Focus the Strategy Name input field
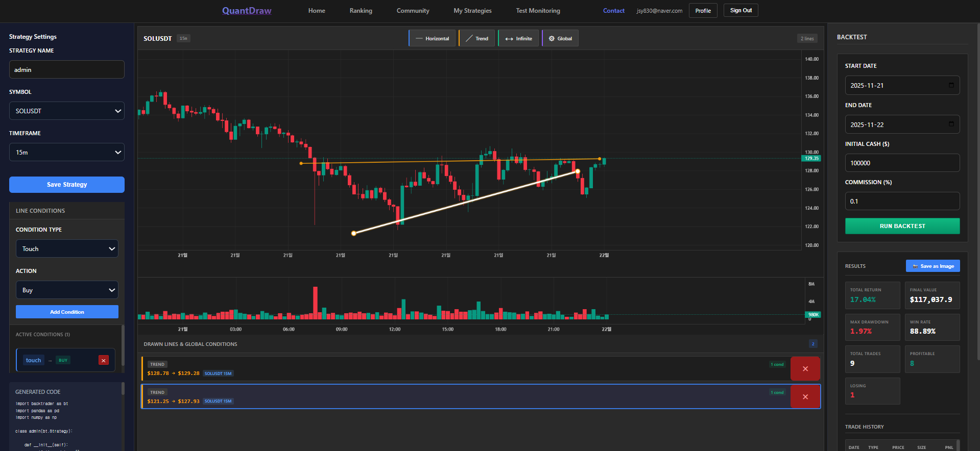 coord(67,69)
